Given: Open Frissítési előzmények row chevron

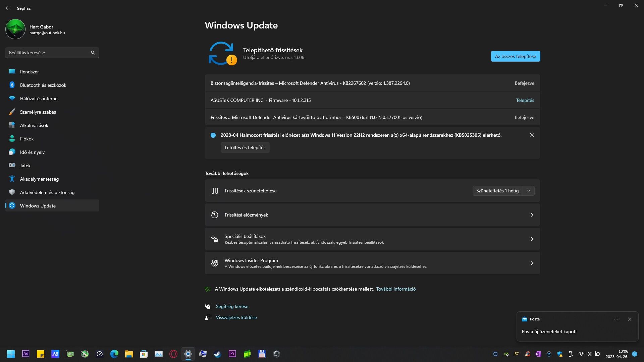Looking at the screenshot, I should tap(532, 215).
